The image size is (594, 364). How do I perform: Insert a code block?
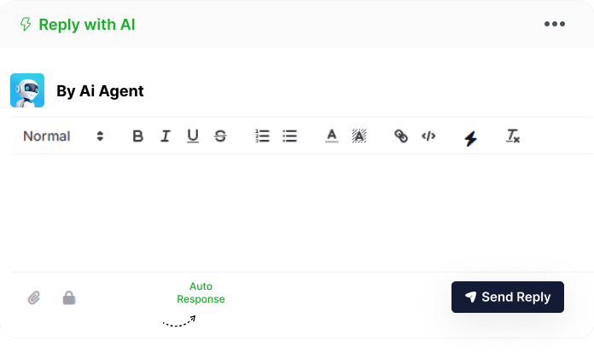point(428,136)
